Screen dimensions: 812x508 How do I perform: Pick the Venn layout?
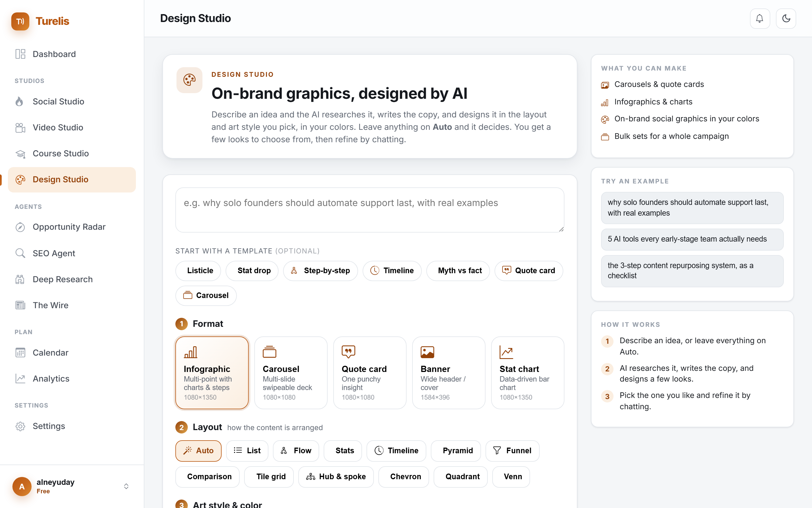coord(511,477)
